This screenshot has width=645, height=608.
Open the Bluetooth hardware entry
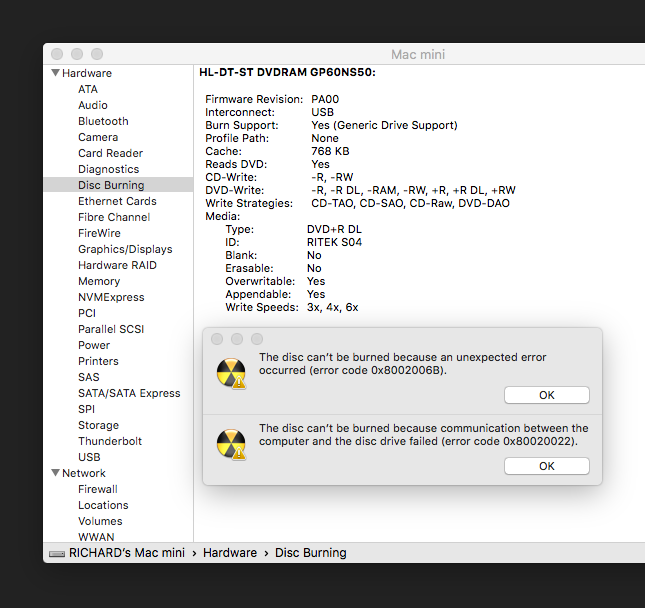(x=103, y=121)
